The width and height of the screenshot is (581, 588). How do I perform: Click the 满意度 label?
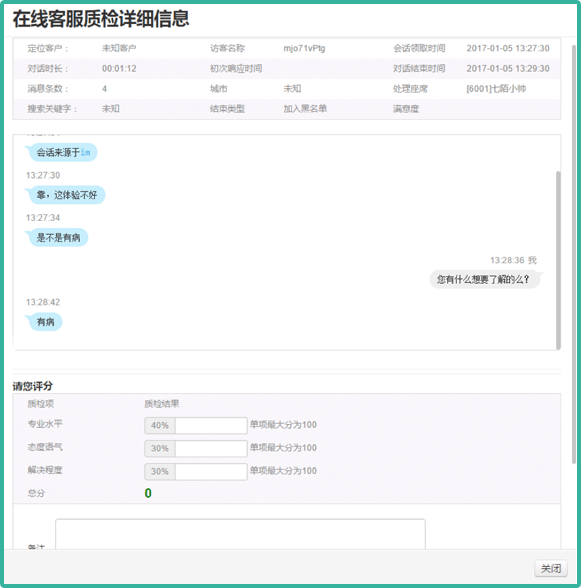pyautogui.click(x=406, y=109)
